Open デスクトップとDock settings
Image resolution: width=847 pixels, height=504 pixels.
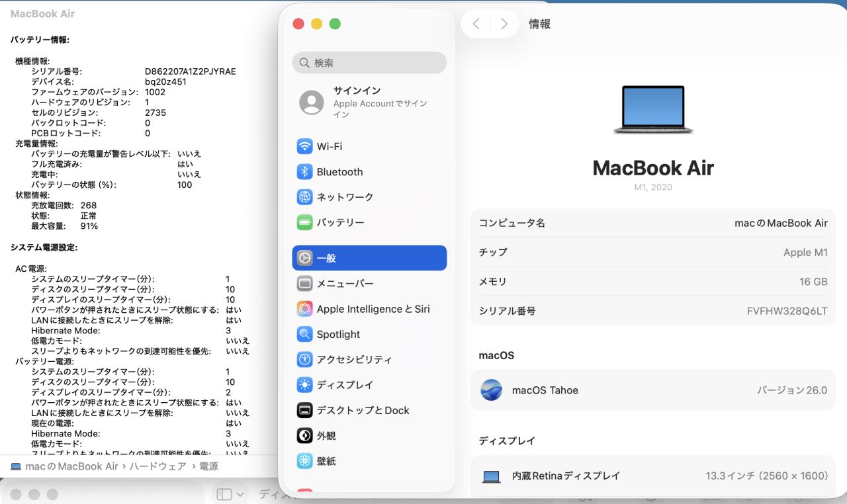(363, 411)
